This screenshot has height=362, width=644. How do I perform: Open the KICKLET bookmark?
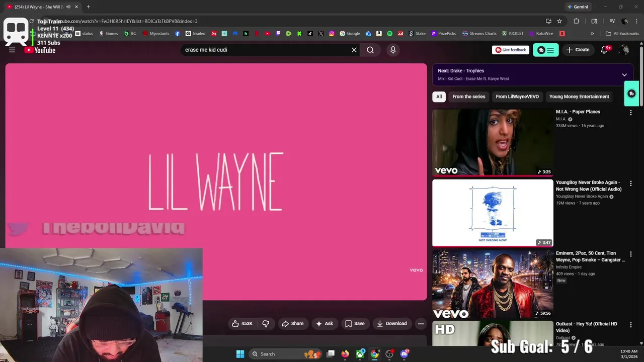512,34
